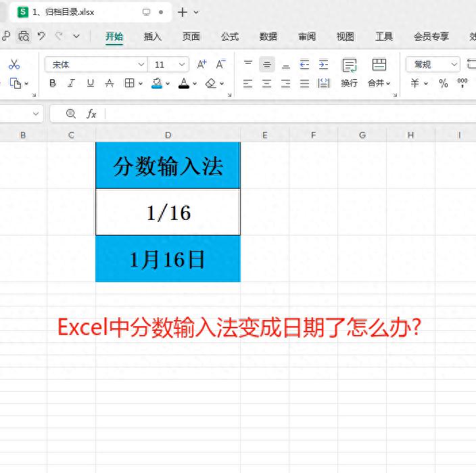Select the cell containing 1/16

coord(168,212)
